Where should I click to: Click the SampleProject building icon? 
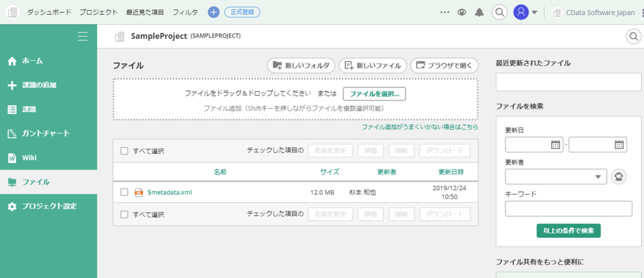coord(120,36)
